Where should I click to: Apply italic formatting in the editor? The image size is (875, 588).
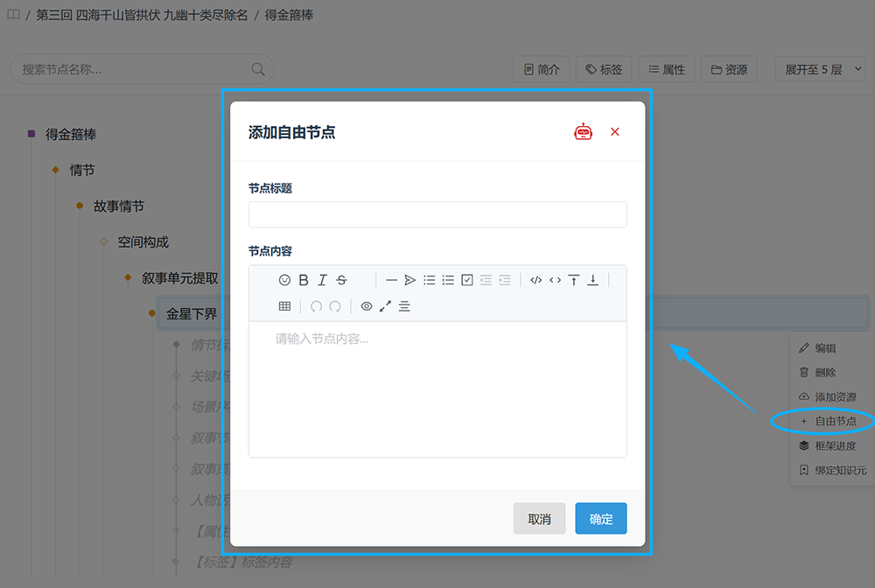323,280
